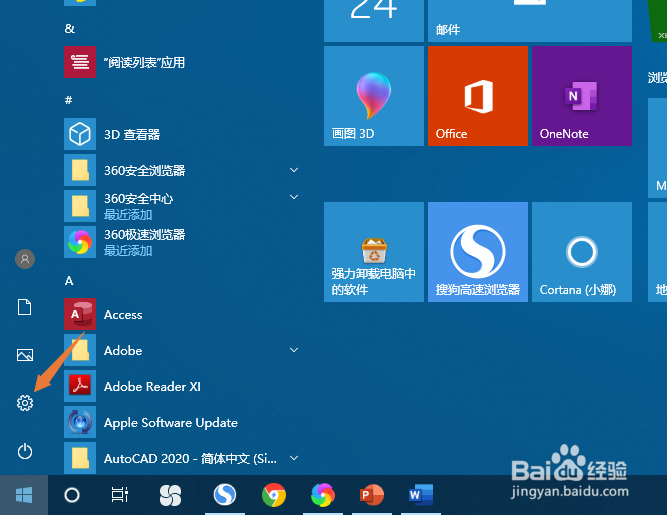Open the Paint 3D tile
Viewport: 667px width, 515px height.
(374, 96)
